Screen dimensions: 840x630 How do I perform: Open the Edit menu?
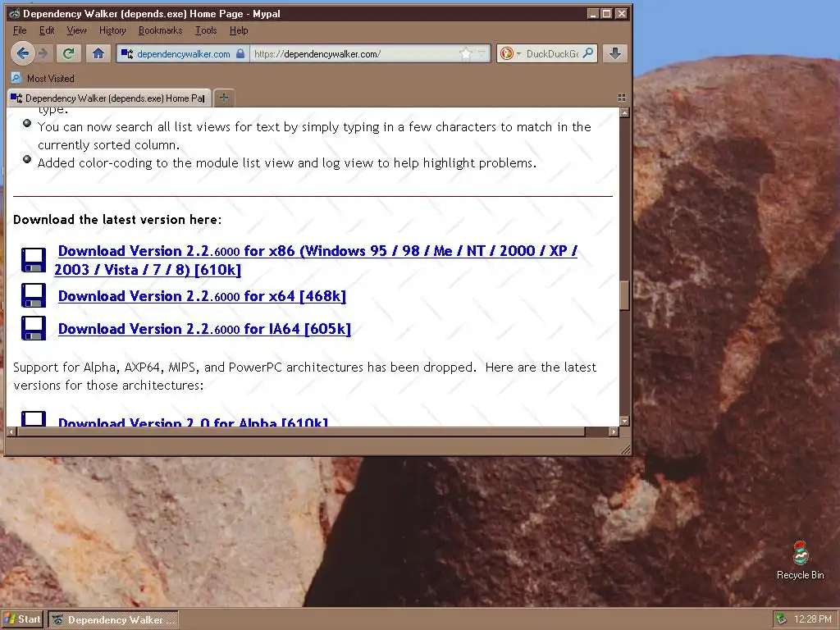47,30
